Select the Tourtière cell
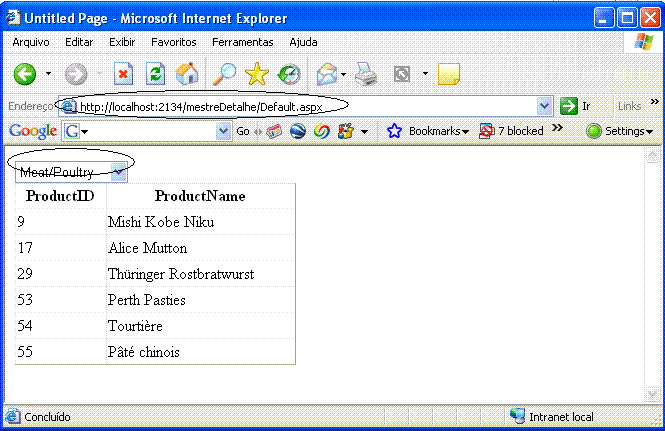 pyautogui.click(x=200, y=326)
